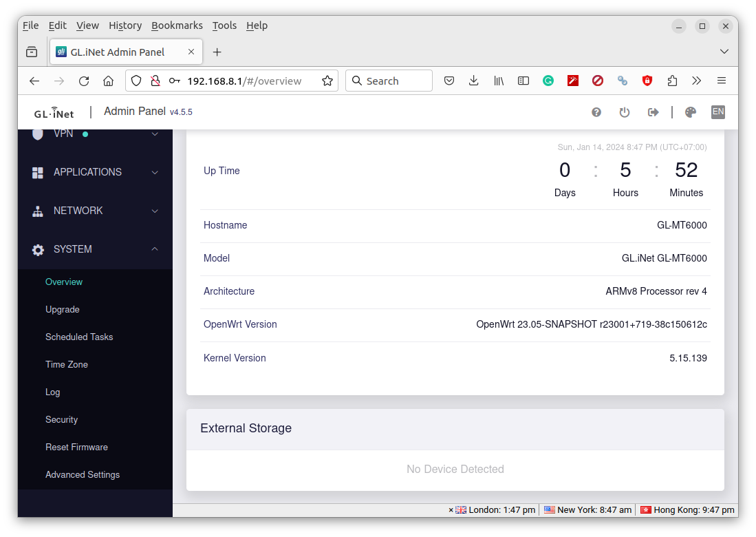This screenshot has width=756, height=537.
Task: Click the London clock in status bar
Action: coord(495,510)
